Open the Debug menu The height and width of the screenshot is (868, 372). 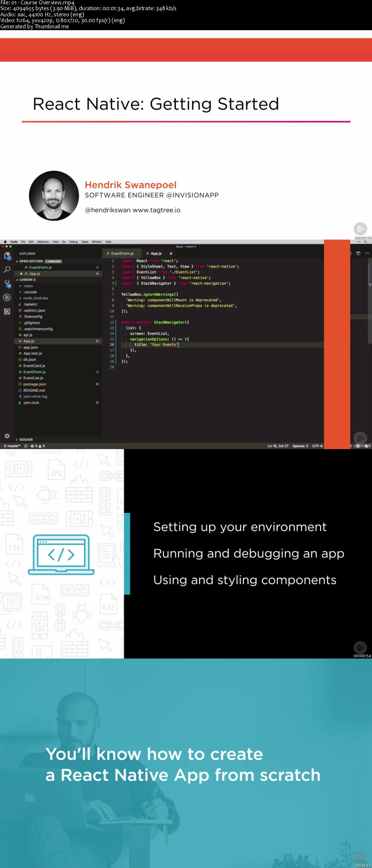click(x=73, y=241)
